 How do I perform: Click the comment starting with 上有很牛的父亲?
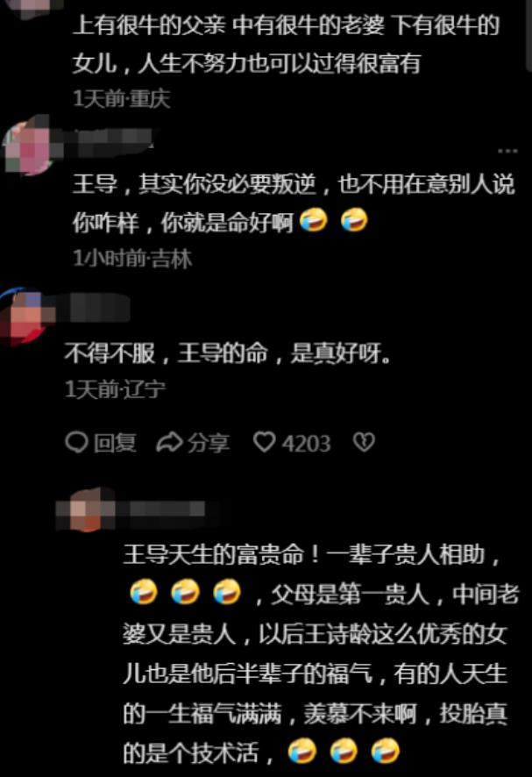click(x=287, y=45)
